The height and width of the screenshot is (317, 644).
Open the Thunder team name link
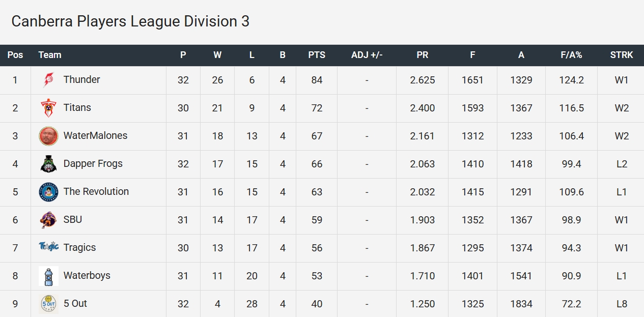(81, 79)
